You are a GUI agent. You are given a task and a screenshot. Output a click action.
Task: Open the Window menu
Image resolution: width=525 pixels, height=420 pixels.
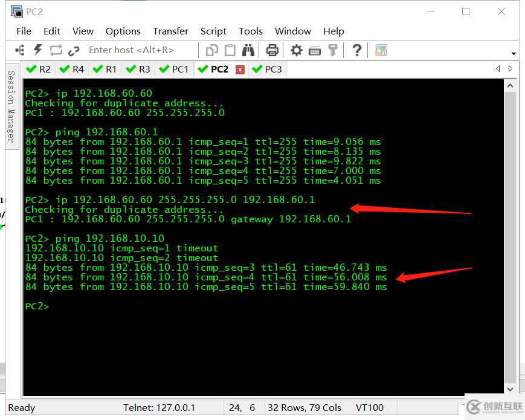(x=292, y=31)
